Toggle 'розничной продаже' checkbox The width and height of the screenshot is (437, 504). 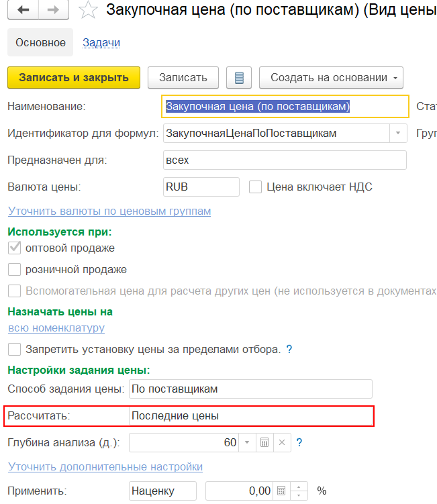coord(14,270)
